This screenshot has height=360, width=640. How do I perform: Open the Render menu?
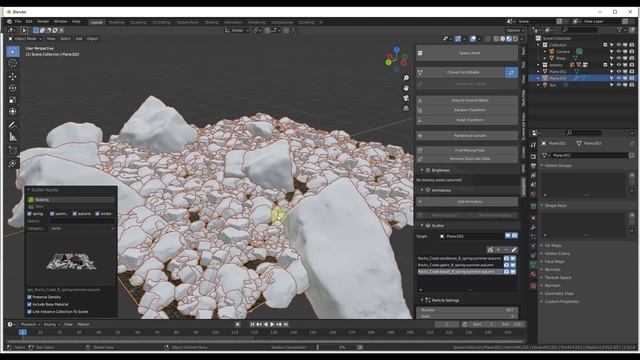pos(43,22)
